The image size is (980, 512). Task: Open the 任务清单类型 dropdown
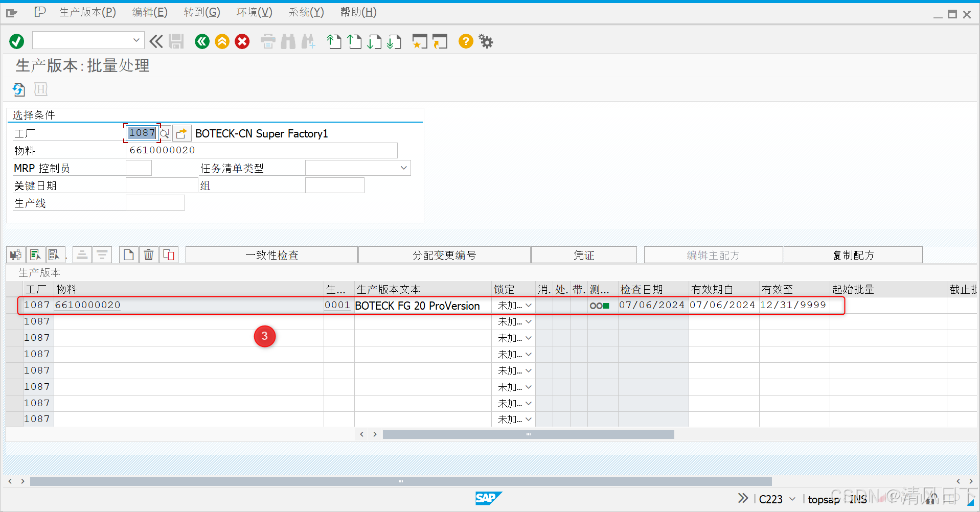404,168
